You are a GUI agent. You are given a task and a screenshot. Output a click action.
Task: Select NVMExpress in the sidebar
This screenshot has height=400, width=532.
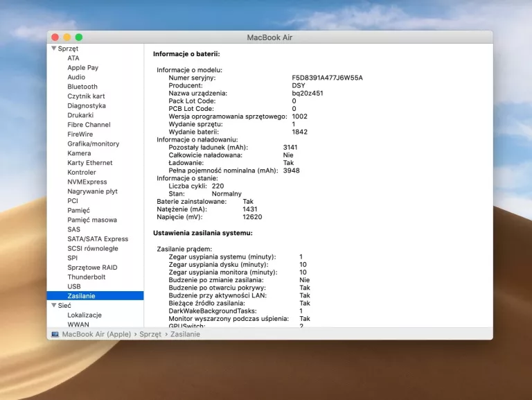pyautogui.click(x=87, y=182)
